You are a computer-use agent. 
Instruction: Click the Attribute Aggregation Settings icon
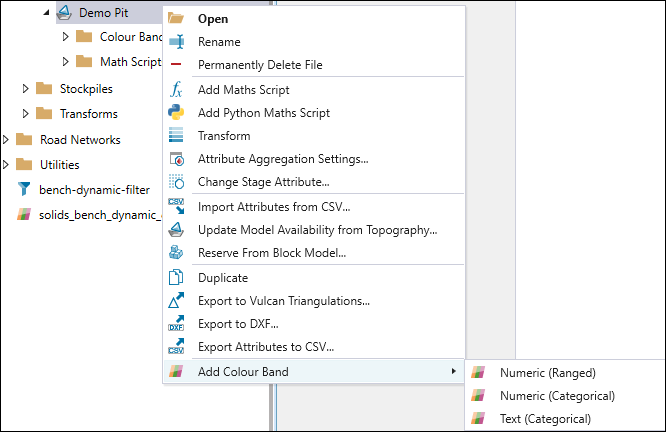click(x=176, y=159)
